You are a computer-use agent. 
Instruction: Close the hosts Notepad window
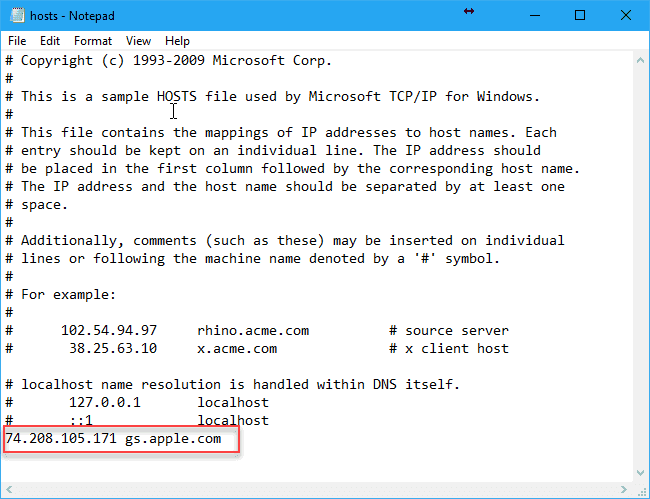pos(626,15)
